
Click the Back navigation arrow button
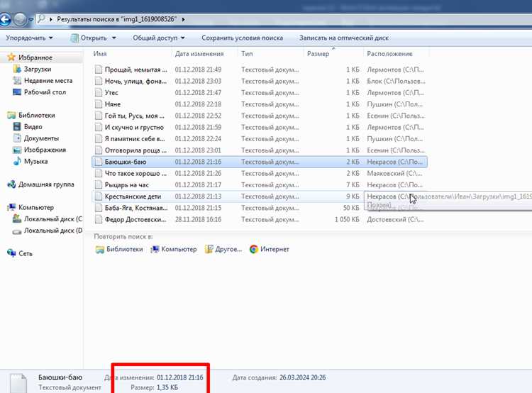click(5, 19)
